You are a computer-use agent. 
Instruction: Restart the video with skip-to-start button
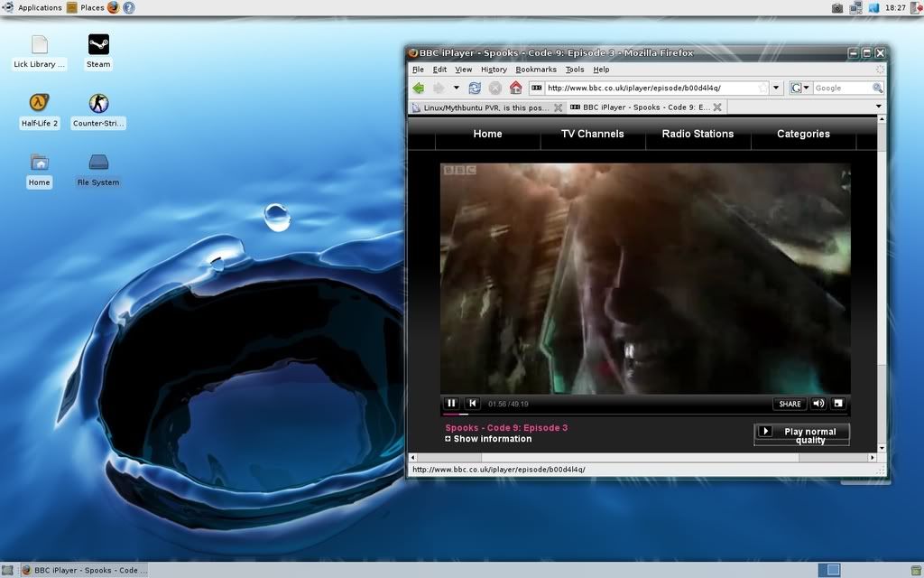(x=472, y=404)
